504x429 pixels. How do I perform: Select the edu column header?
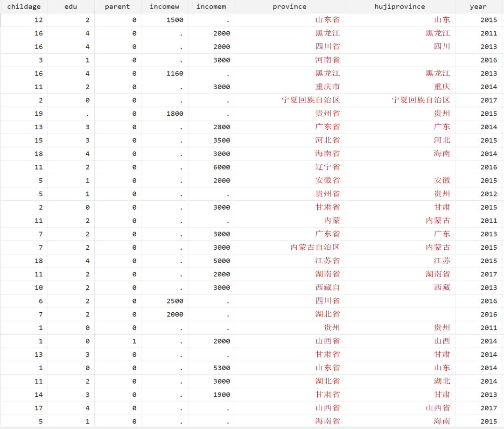[x=71, y=7]
